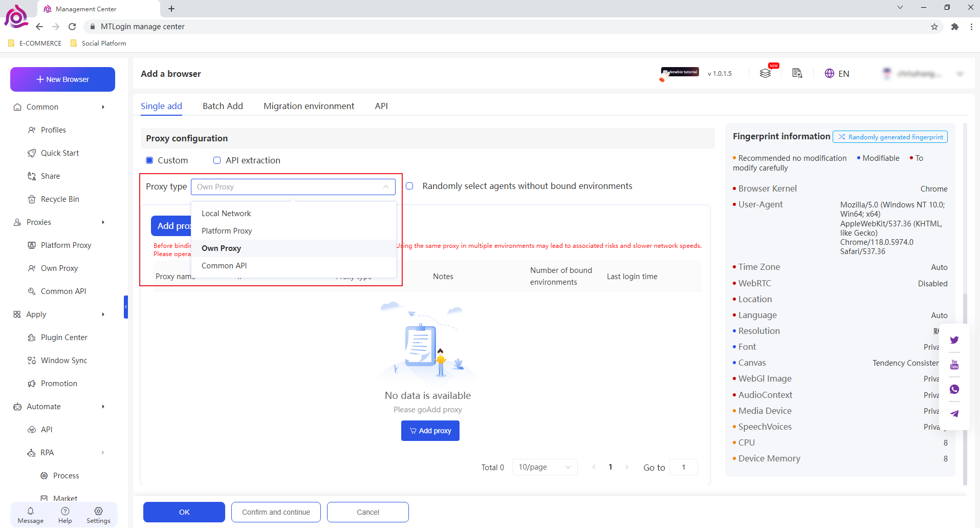Open the Process page

[66, 476]
